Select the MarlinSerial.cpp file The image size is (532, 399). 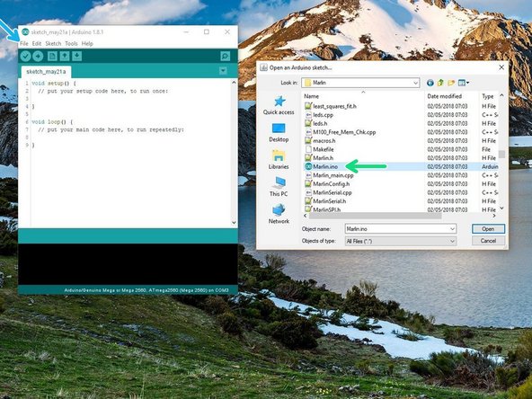tap(332, 192)
